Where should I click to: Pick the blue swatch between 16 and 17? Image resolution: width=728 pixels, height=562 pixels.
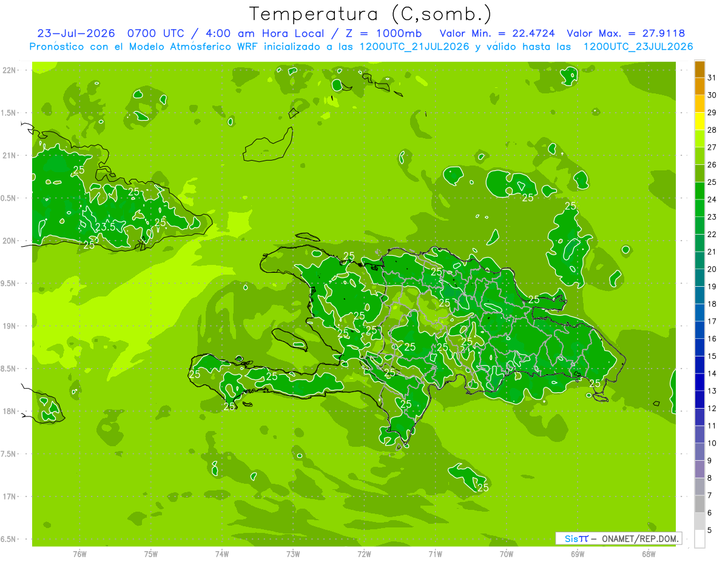(x=699, y=330)
